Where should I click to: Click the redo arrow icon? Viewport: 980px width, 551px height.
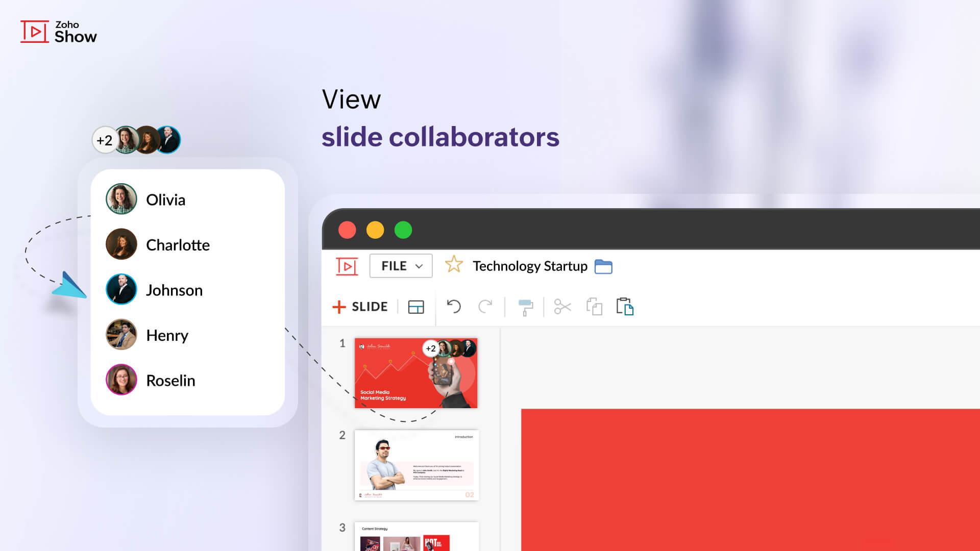(486, 306)
